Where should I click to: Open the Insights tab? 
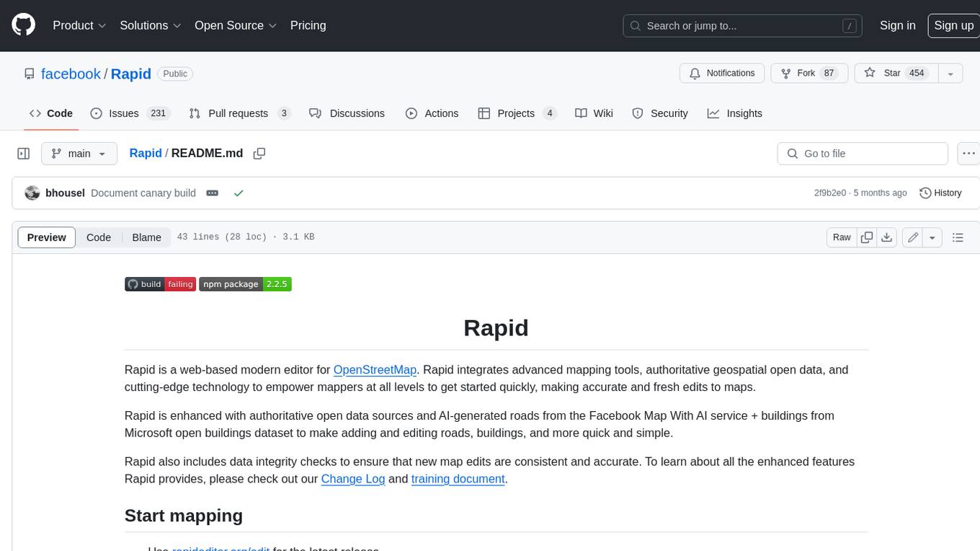pyautogui.click(x=734, y=113)
